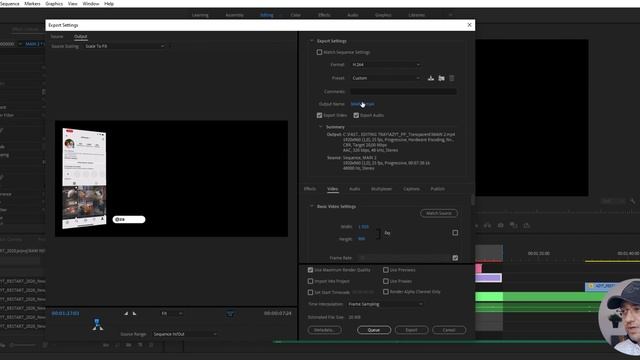Switch to the Color workspace

tap(296, 15)
